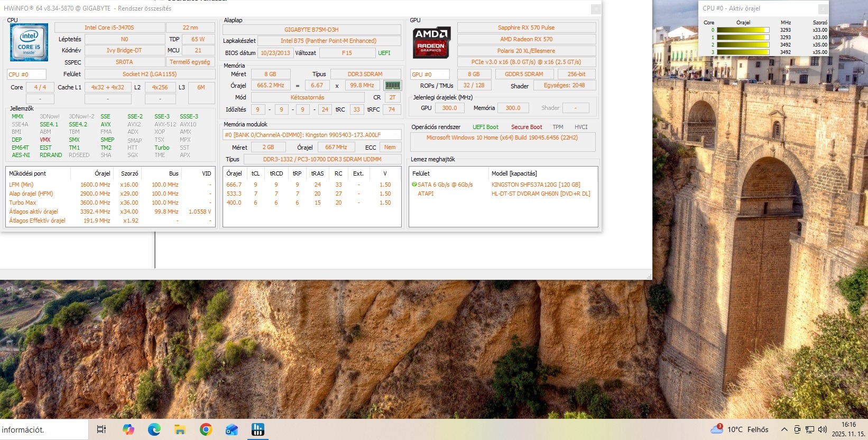Screen dimensions: 868x440
Task: Click the AMD Radeon RX 570 field
Action: tap(527, 39)
